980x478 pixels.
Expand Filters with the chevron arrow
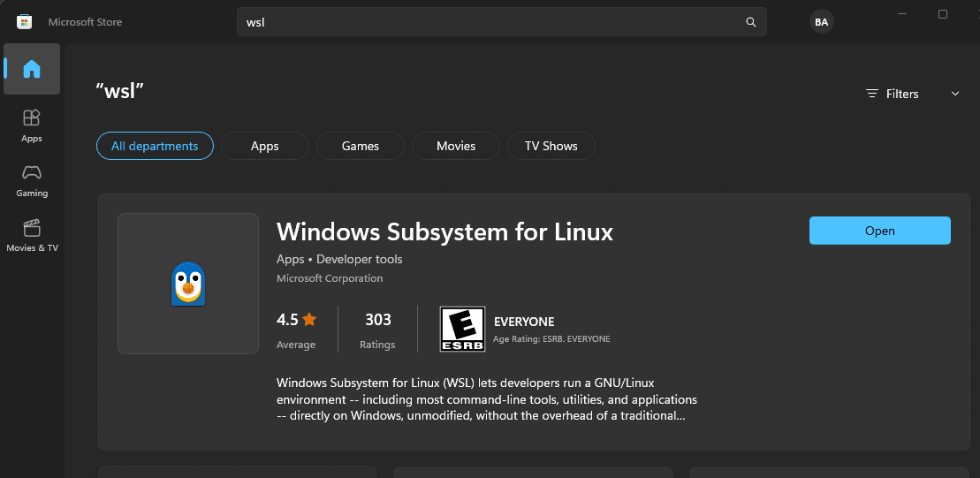pos(955,94)
